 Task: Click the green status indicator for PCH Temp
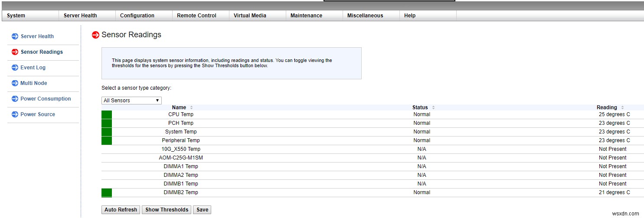[x=107, y=123]
